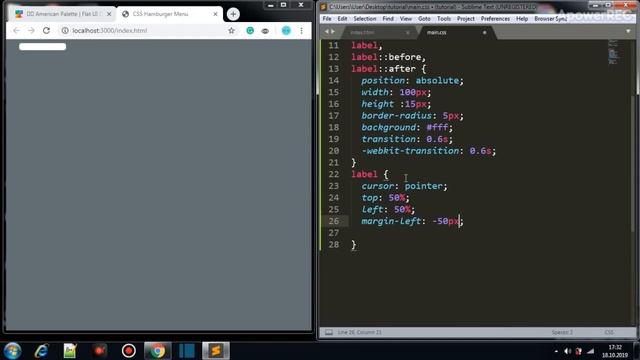Click the Sublime minimap preview
This screenshot has width=640, height=360.
(x=613, y=52)
